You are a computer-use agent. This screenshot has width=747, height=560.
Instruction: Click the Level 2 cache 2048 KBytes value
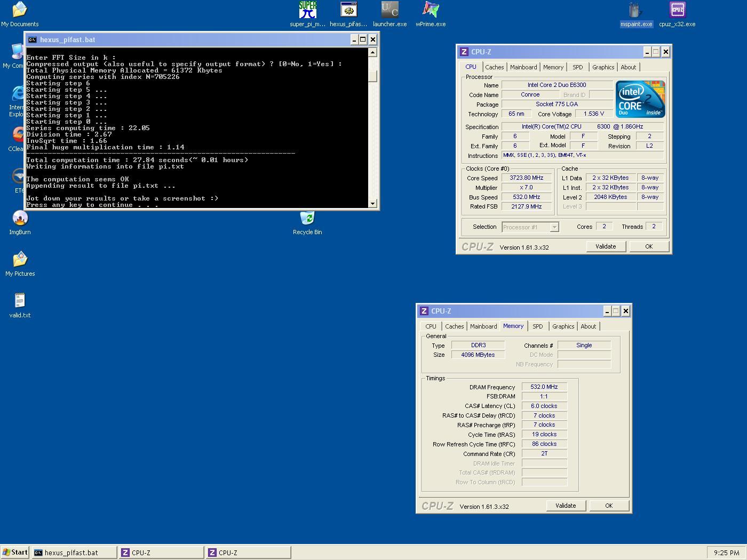coord(610,197)
